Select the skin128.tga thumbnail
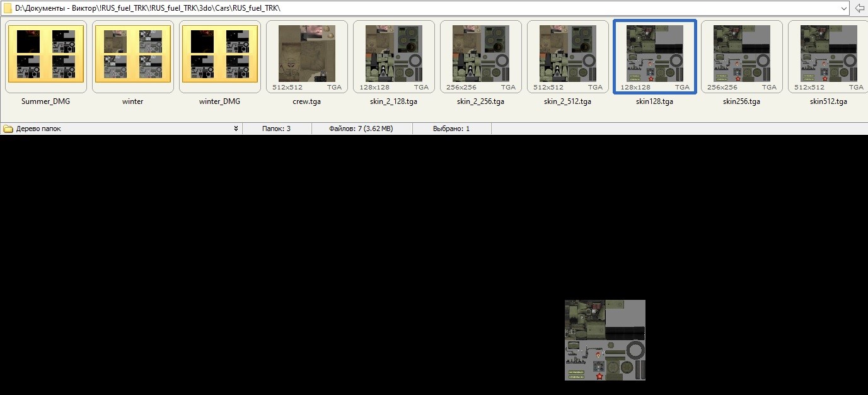This screenshot has height=395, width=868. click(655, 57)
